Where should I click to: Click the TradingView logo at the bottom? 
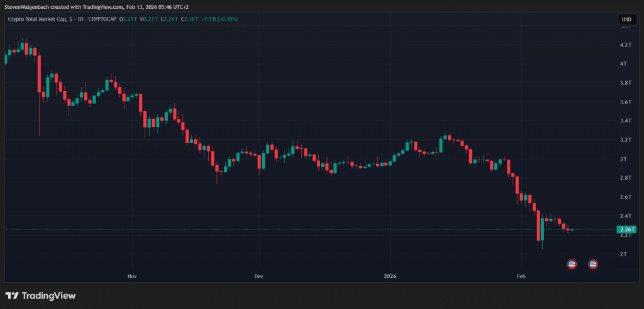tap(40, 295)
